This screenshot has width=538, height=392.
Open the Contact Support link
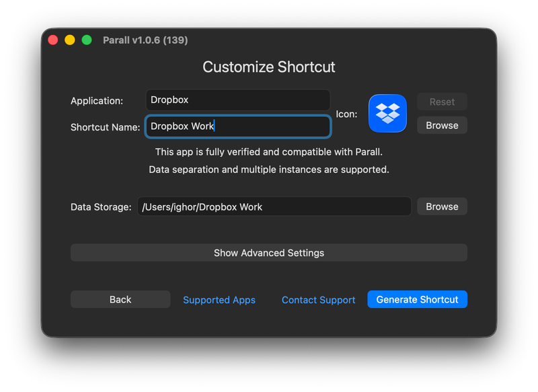coord(318,300)
